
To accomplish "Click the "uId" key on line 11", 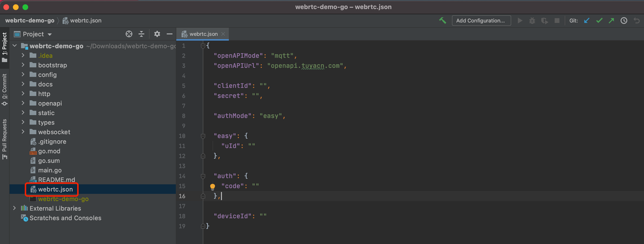I will [230, 145].
